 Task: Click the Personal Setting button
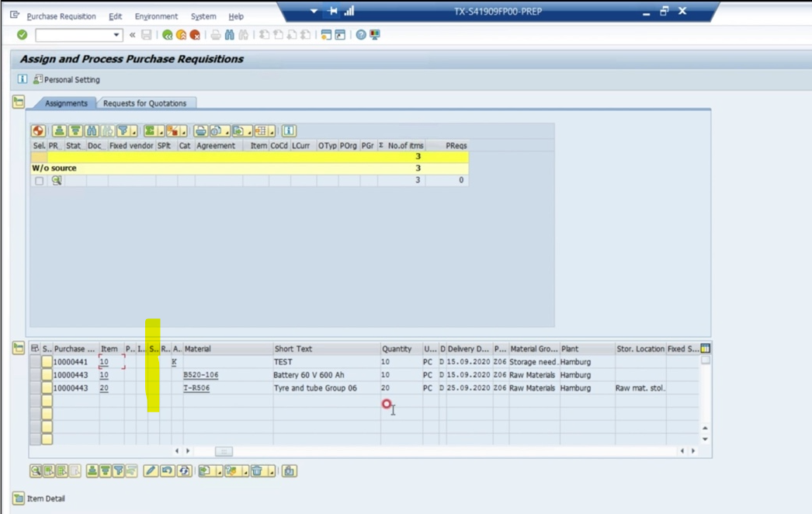click(67, 79)
